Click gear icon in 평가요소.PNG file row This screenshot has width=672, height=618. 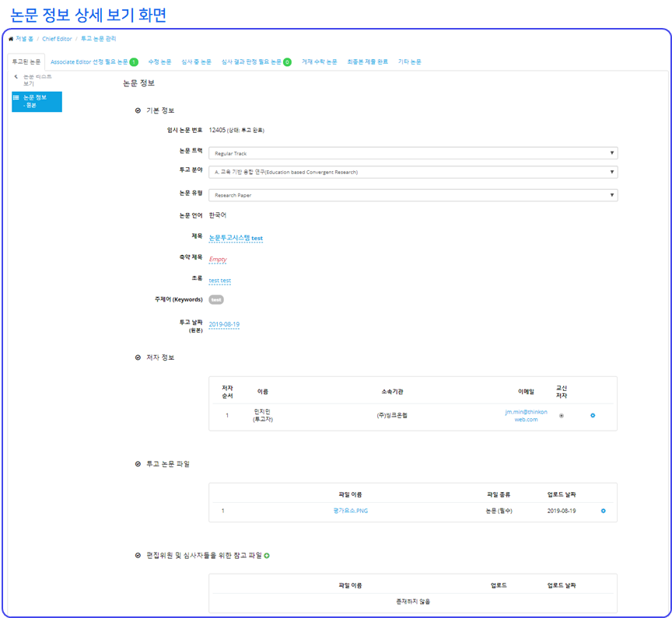click(603, 511)
